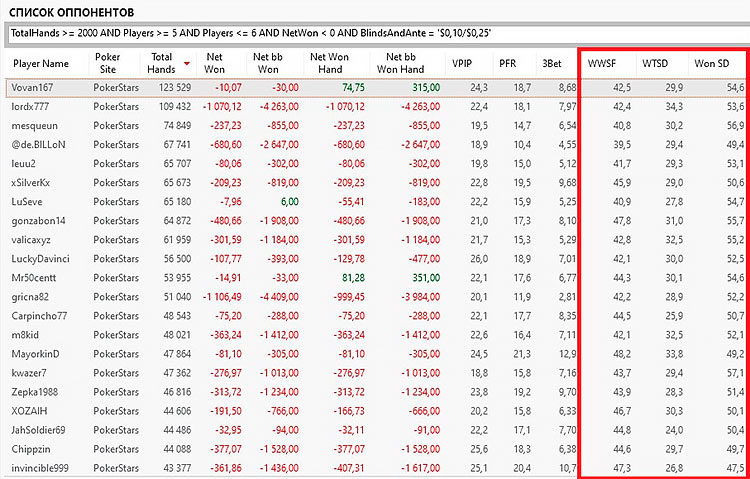Image resolution: width=750 pixels, height=479 pixels.
Task: Click the Poker Site column header
Action: 108,64
